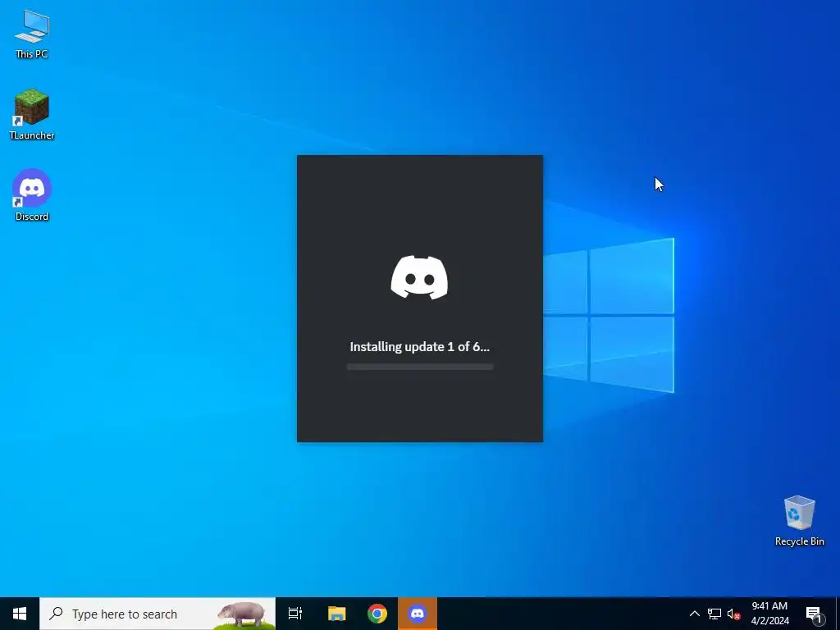Open the network status tray icon
840x630 pixels.
pyautogui.click(x=714, y=614)
